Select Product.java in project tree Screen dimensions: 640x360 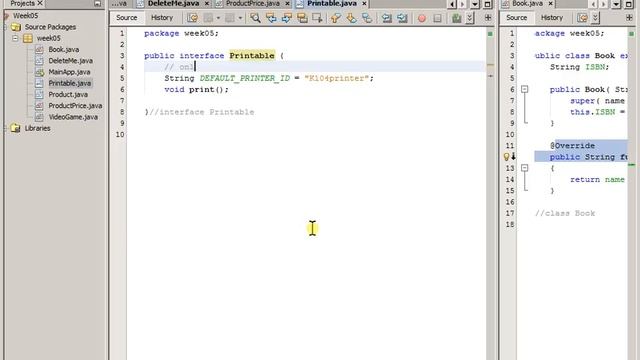68,94
